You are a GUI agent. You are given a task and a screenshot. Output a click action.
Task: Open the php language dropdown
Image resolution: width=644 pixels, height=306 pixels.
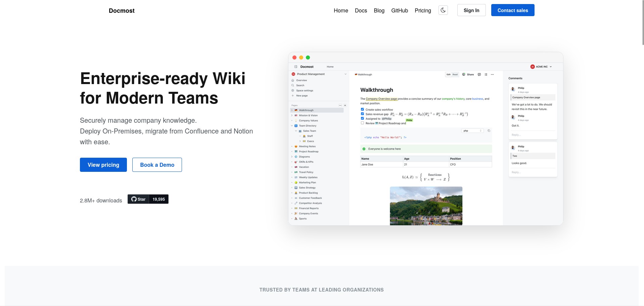coord(472,131)
